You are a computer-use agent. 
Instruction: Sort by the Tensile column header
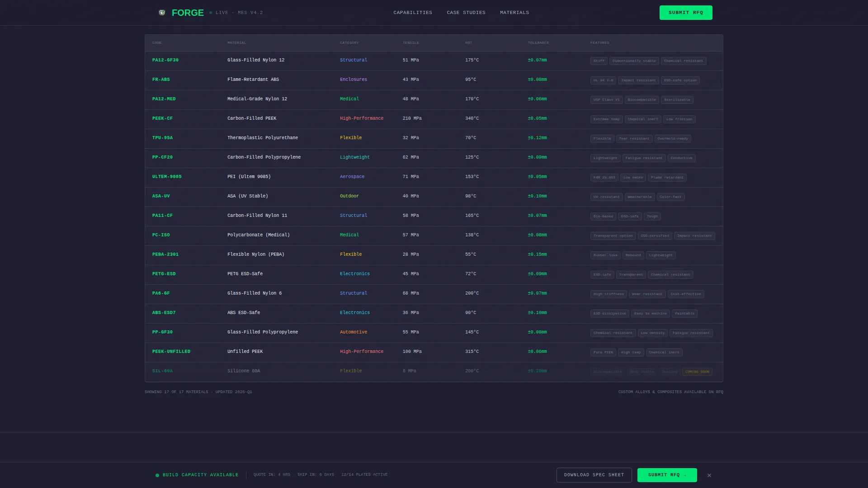411,43
